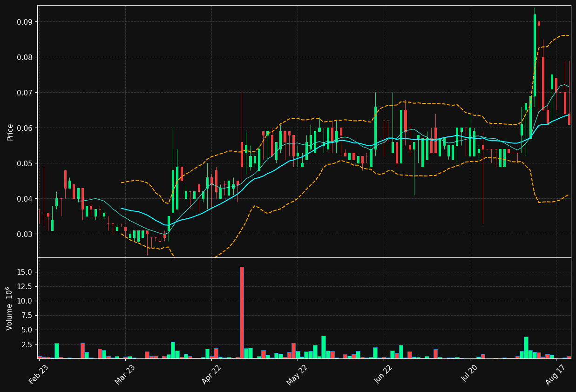
Task: Click the 0.08 price axis label
Action: 25,57
